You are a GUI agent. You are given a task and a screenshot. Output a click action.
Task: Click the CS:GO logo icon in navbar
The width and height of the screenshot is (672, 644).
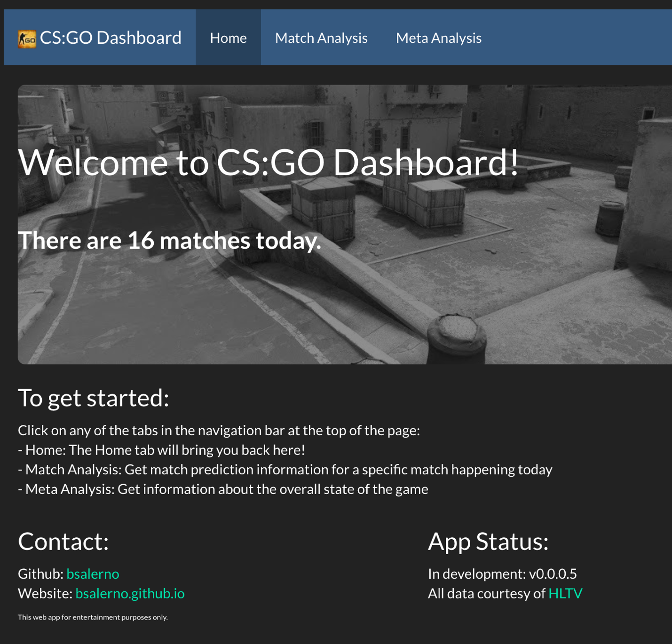(x=27, y=39)
